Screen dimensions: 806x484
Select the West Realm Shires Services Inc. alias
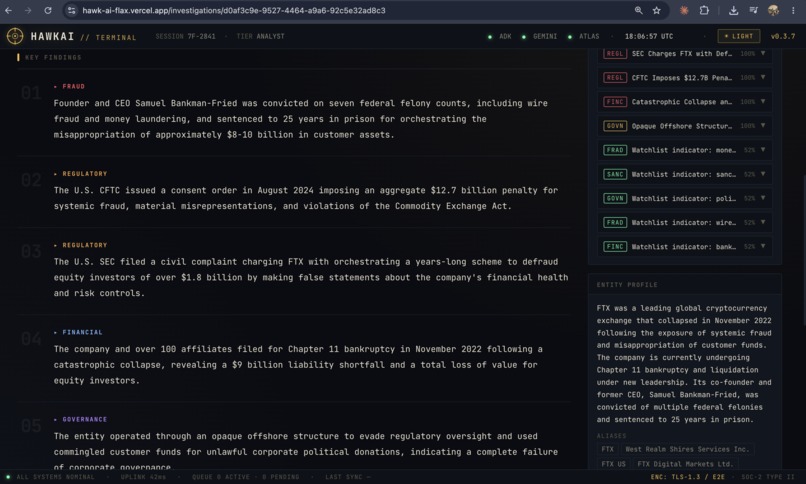coord(687,449)
